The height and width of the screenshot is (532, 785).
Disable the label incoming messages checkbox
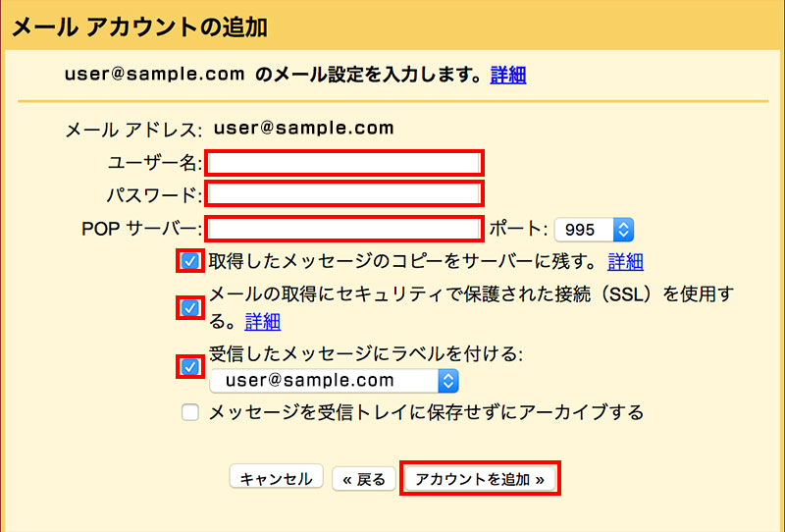190,367
